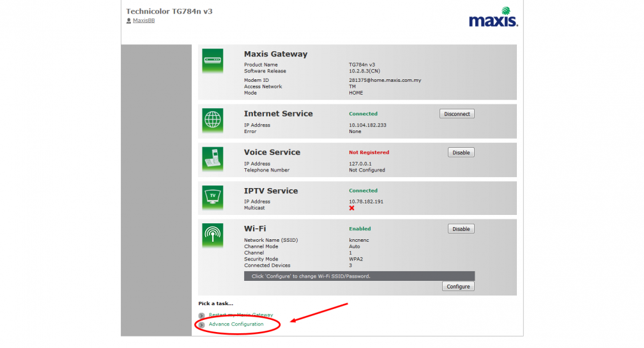The height and width of the screenshot is (348, 644).
Task: Click the Not Configured telephone number
Action: 367,170
